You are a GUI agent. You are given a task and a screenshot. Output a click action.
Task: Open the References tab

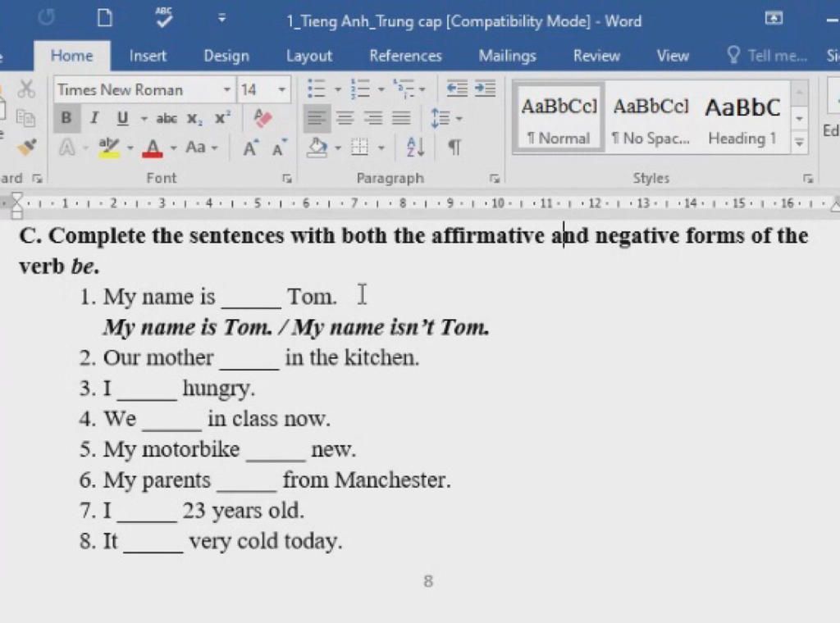[x=405, y=56]
